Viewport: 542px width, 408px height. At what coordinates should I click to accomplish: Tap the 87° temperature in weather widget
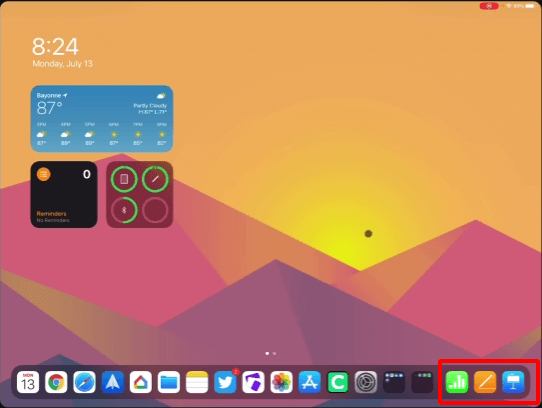[49, 108]
